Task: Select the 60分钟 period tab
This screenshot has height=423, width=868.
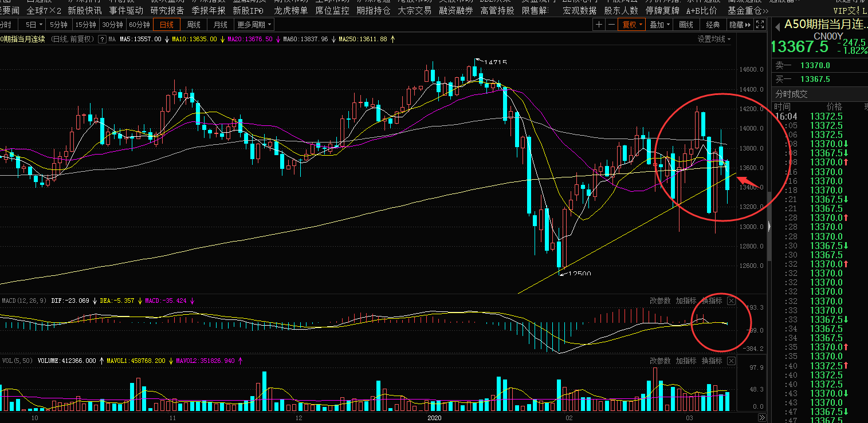Action: [139, 25]
